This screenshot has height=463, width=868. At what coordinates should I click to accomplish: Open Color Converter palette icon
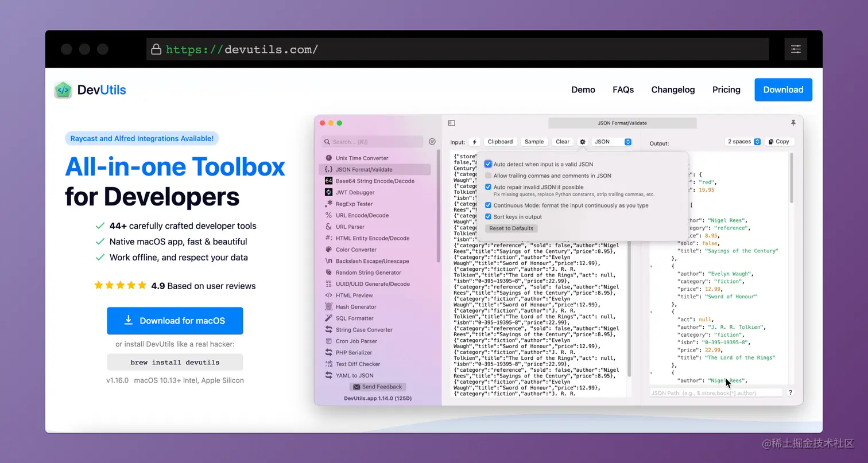coord(328,250)
